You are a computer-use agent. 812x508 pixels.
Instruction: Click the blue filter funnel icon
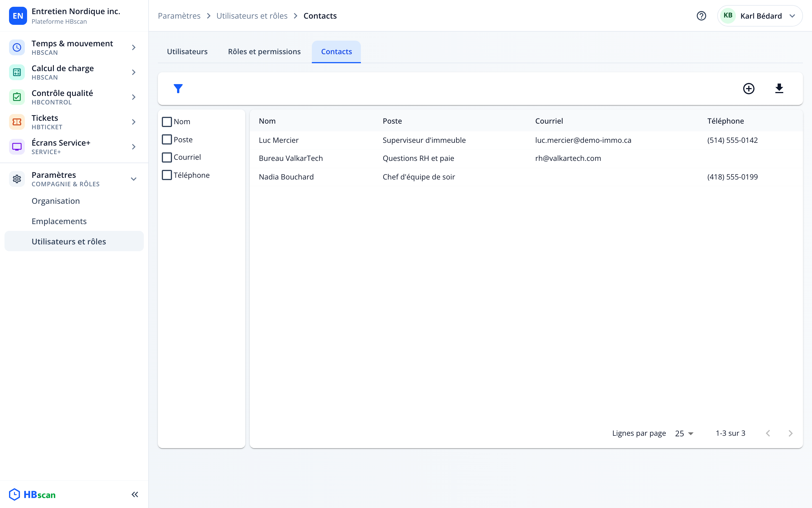click(x=178, y=89)
